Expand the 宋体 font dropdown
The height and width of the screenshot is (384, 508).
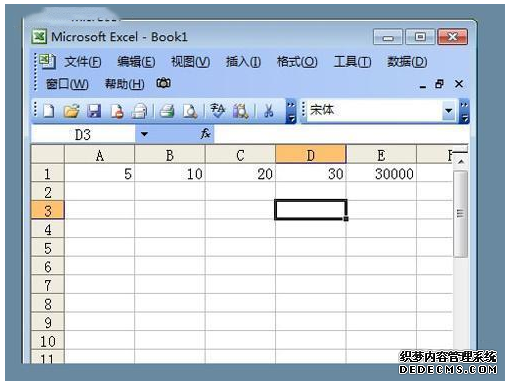coord(449,110)
